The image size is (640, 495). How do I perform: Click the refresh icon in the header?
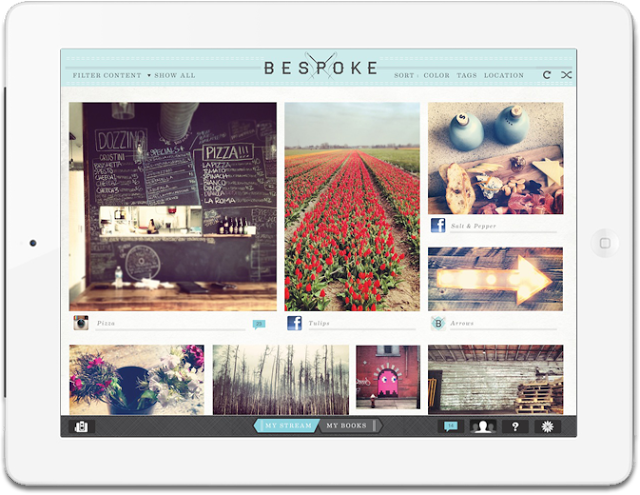[547, 75]
